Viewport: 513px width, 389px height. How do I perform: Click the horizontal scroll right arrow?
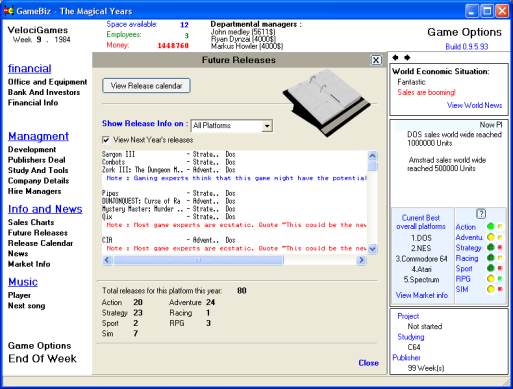point(361,260)
